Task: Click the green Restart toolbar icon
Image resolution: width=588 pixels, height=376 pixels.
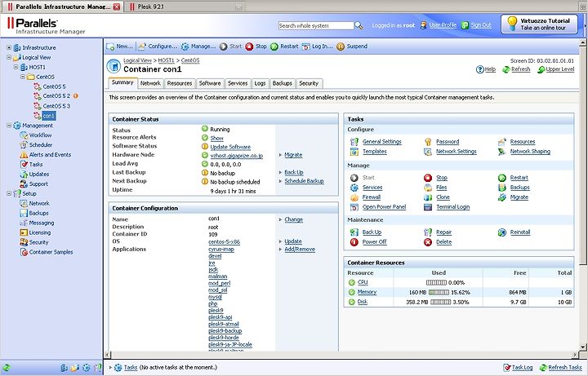Action: click(274, 46)
